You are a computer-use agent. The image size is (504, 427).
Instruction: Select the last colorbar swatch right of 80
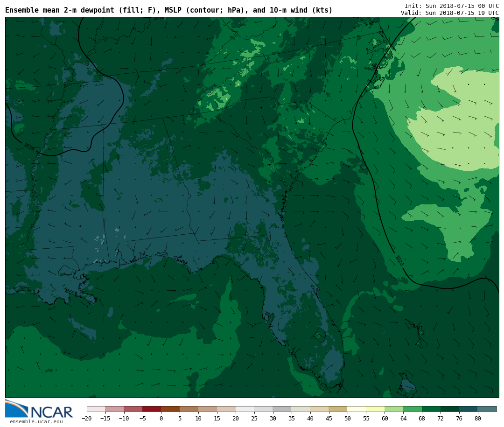(487, 409)
